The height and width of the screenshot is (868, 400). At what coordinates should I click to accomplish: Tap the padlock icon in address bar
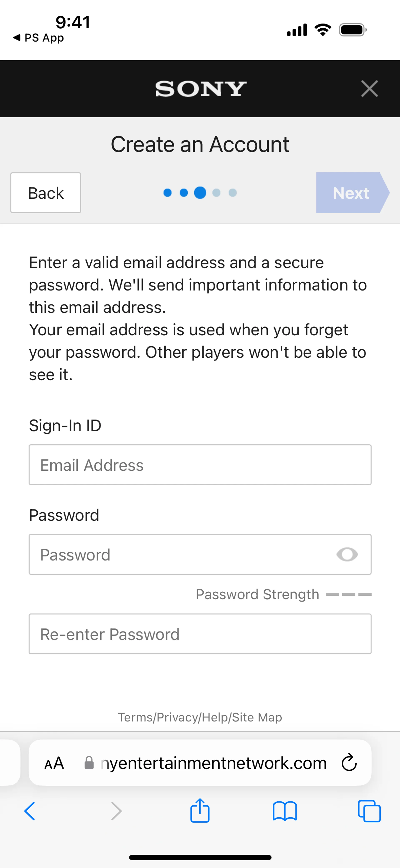(89, 763)
